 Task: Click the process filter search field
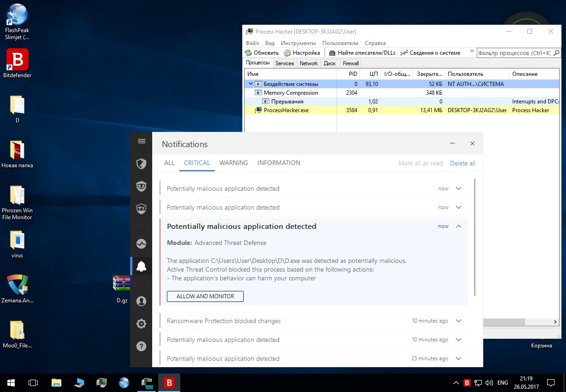pyautogui.click(x=514, y=53)
